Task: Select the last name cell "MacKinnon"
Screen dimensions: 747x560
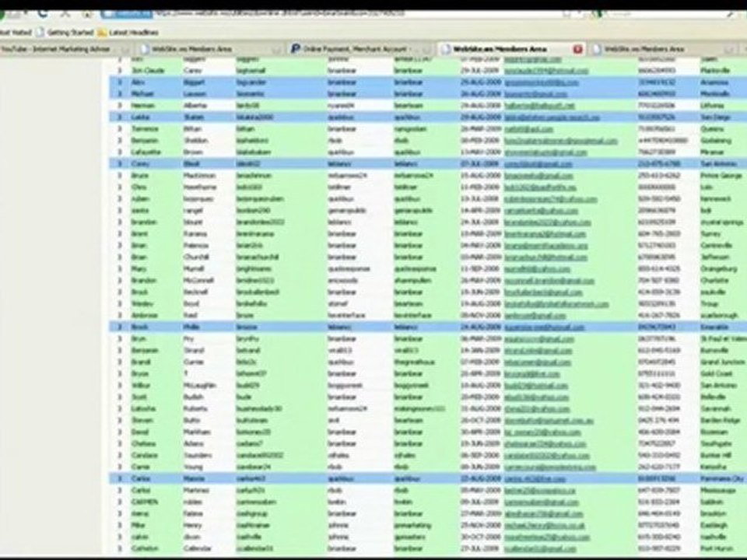Action: point(200,176)
